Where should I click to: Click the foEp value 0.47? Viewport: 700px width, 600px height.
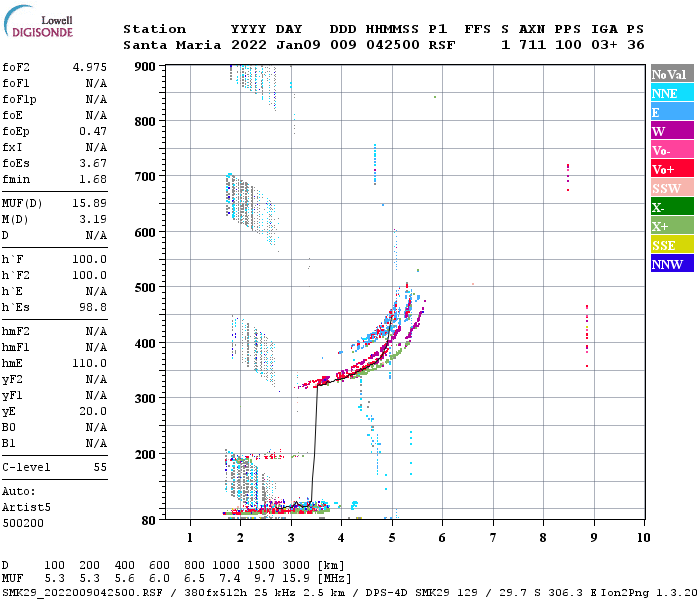pos(93,131)
